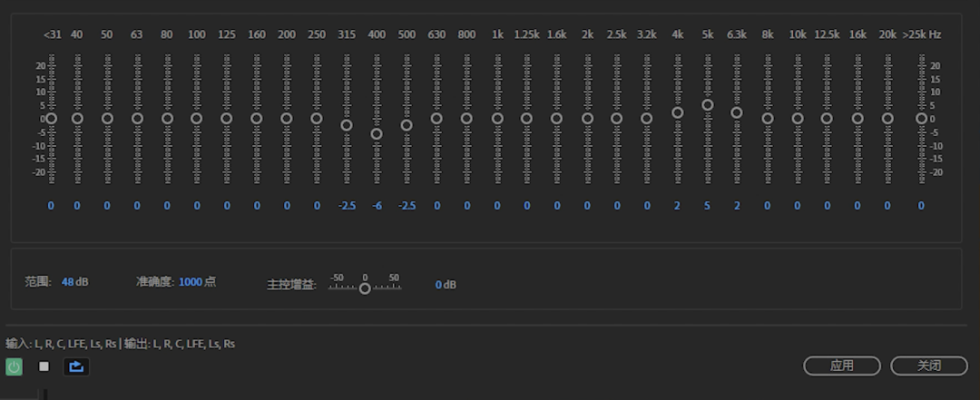The width and height of the screenshot is (980, 400).
Task: Click the 400 Hz band slider knob
Action: pos(377,133)
